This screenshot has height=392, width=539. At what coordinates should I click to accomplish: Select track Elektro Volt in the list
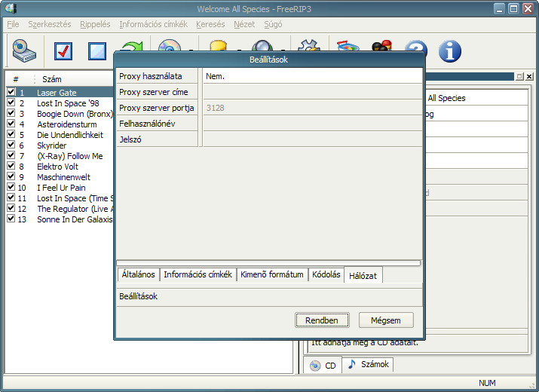click(57, 167)
